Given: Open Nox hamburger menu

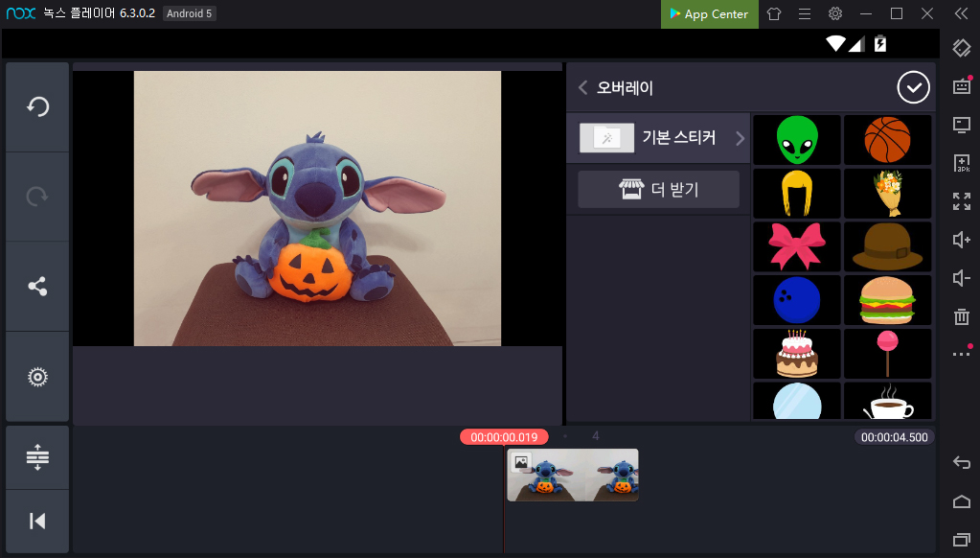Looking at the screenshot, I should 805,13.
